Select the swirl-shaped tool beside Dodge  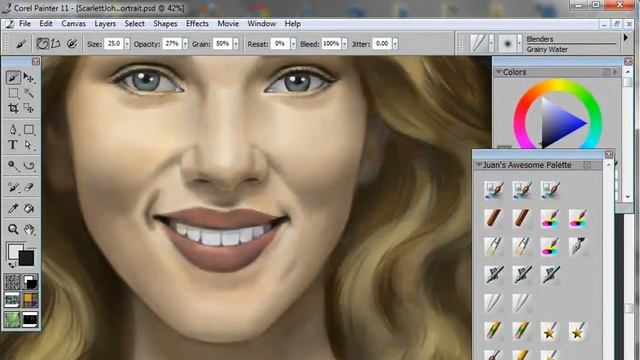(29, 166)
